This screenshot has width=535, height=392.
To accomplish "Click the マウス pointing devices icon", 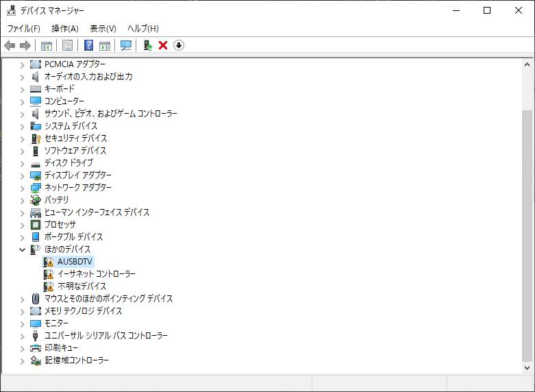I will 36,299.
